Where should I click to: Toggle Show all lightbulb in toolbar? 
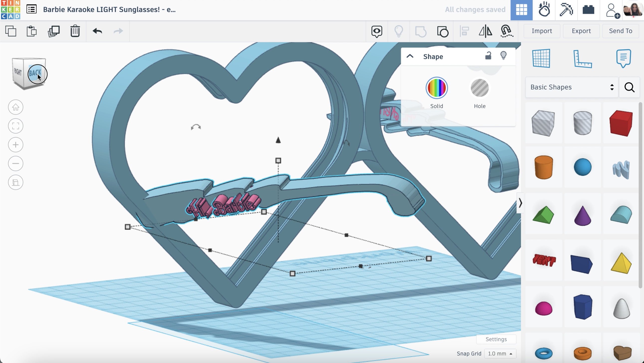pyautogui.click(x=399, y=31)
